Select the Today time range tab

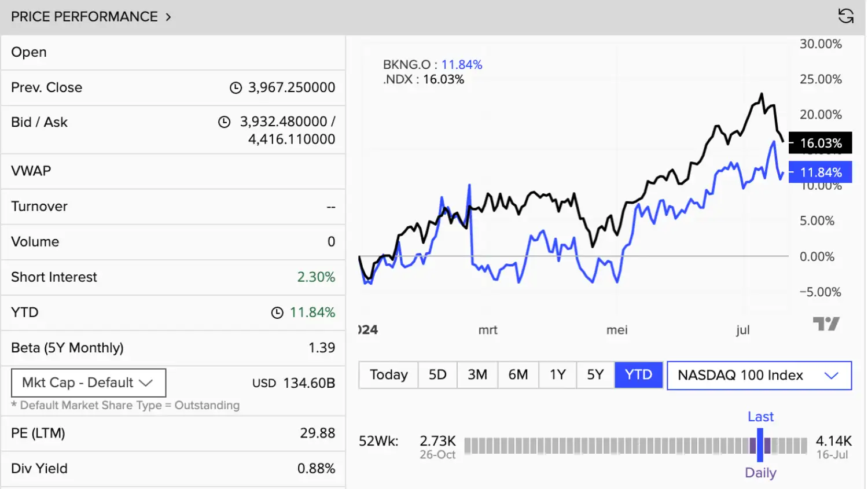tap(388, 375)
